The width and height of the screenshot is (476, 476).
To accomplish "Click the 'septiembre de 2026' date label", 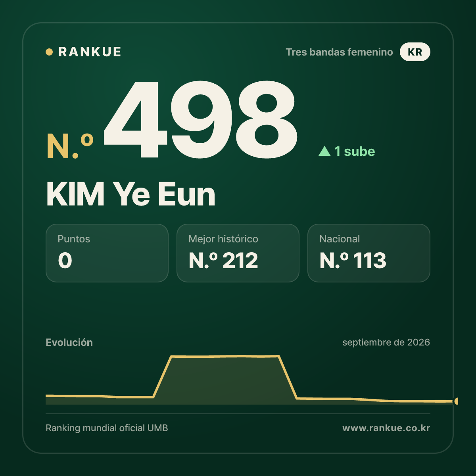I will (386, 342).
